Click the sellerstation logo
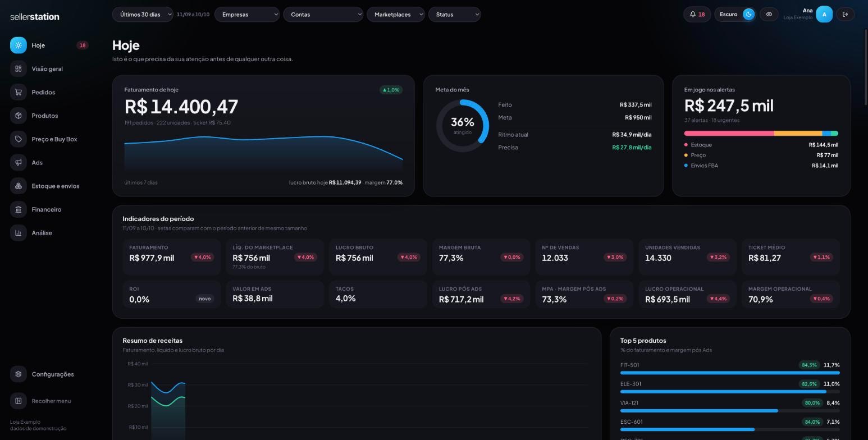Image resolution: width=868 pixels, height=440 pixels. click(35, 17)
